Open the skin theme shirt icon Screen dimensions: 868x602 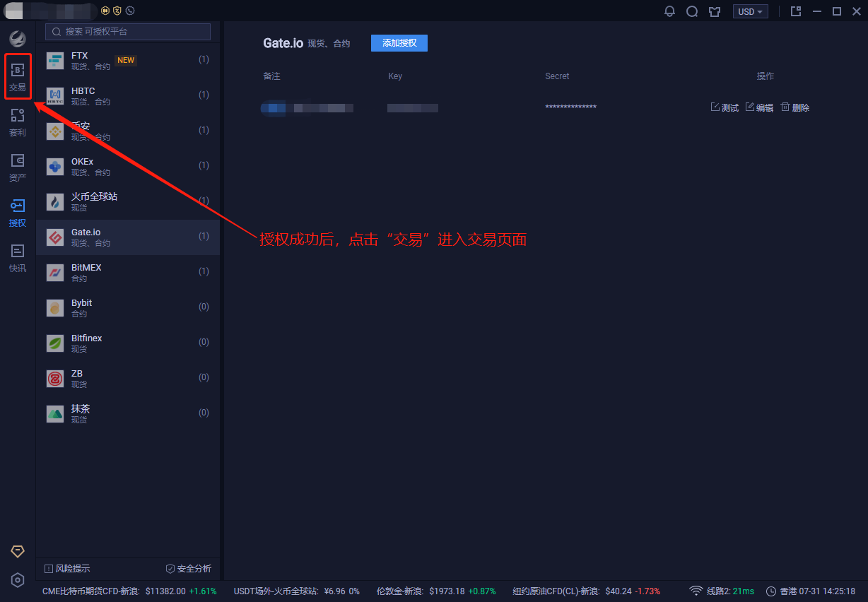tap(715, 11)
